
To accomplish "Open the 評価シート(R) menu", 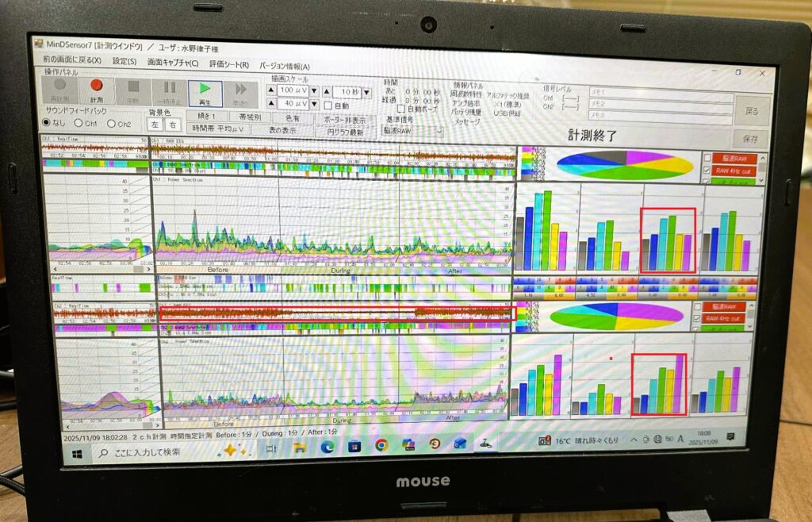I will pyautogui.click(x=228, y=65).
